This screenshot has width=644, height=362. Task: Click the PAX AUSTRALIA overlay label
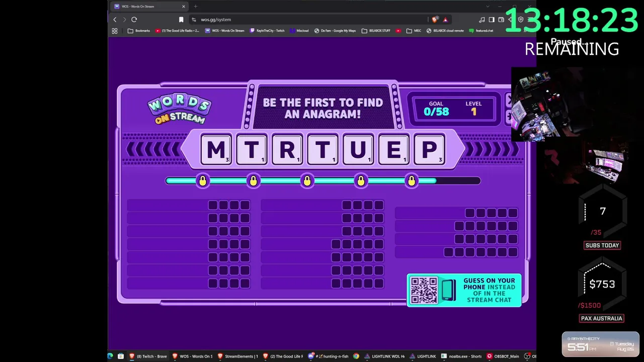tap(602, 318)
